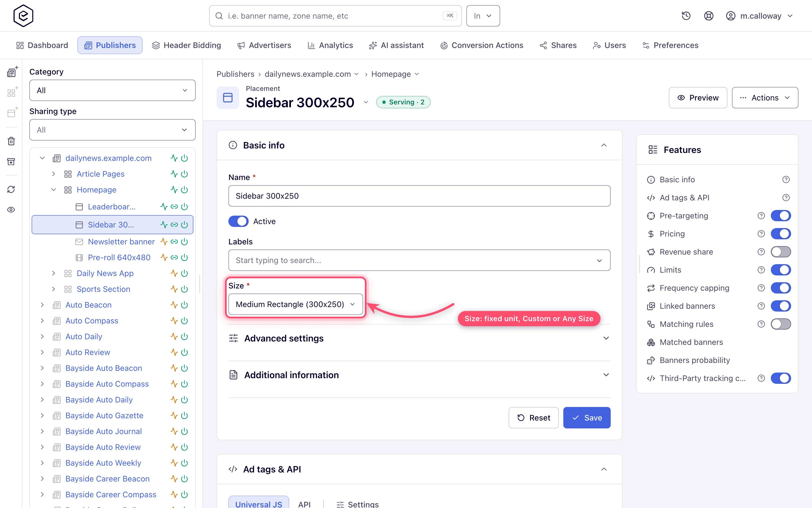Click the eye icon in left rail

pyautogui.click(x=11, y=210)
